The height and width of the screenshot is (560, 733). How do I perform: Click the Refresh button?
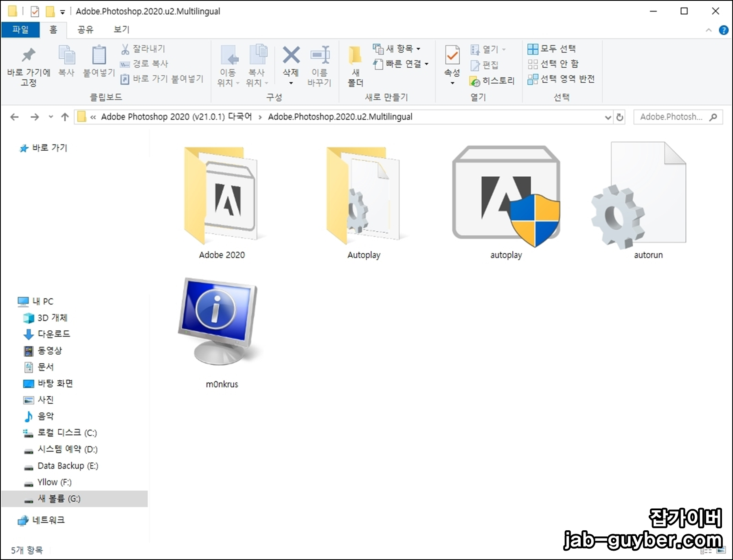620,117
